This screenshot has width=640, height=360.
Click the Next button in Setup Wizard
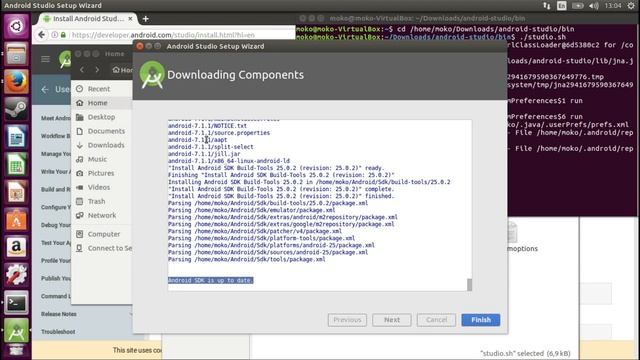click(391, 320)
